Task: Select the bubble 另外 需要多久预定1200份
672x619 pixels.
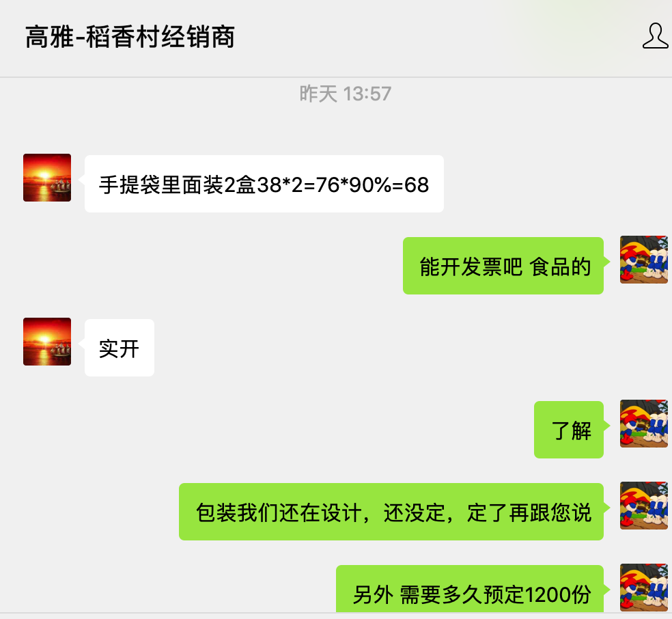Action: point(470,588)
